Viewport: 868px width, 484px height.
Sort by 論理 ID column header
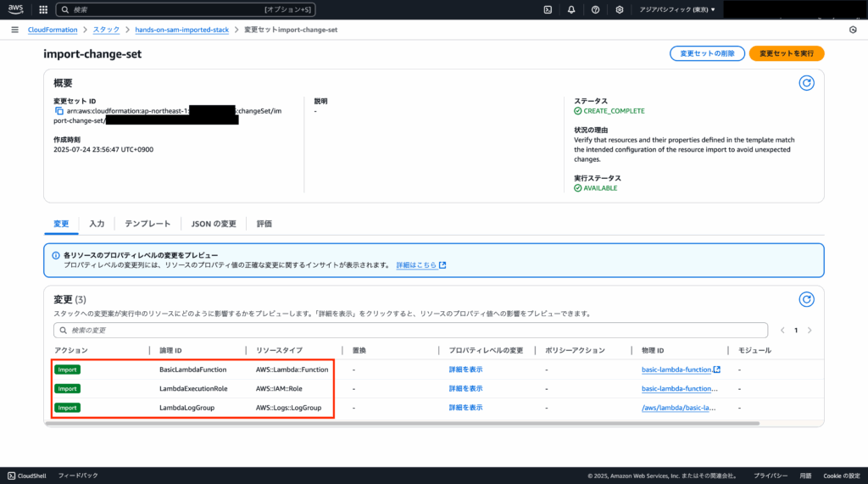tap(170, 351)
